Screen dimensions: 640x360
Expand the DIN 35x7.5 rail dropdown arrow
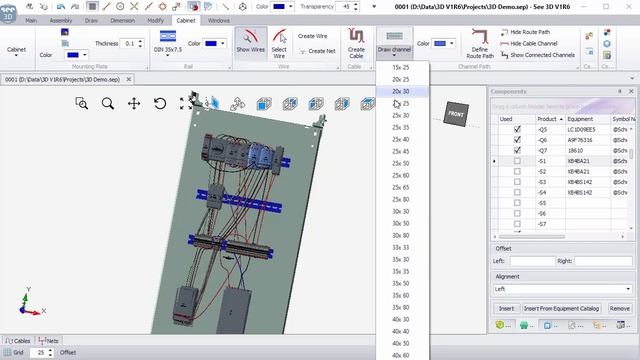click(x=168, y=55)
